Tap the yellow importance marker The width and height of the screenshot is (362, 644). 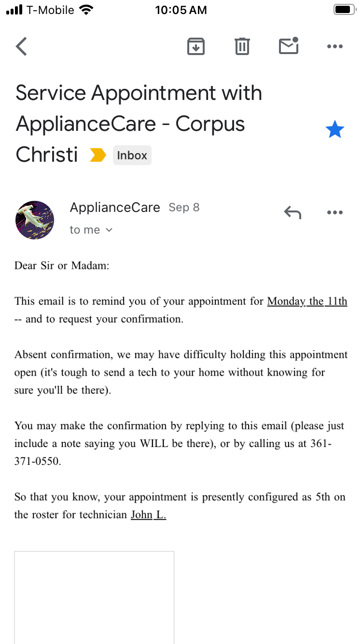(x=98, y=155)
